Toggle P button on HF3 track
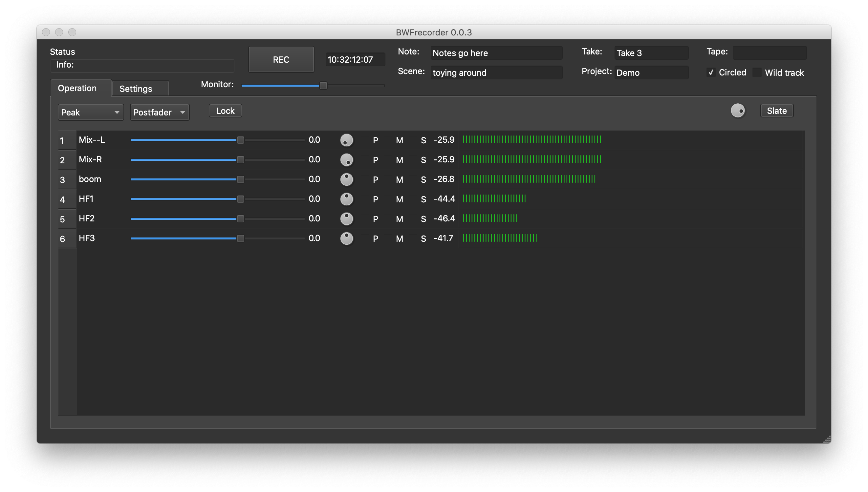 coord(375,238)
